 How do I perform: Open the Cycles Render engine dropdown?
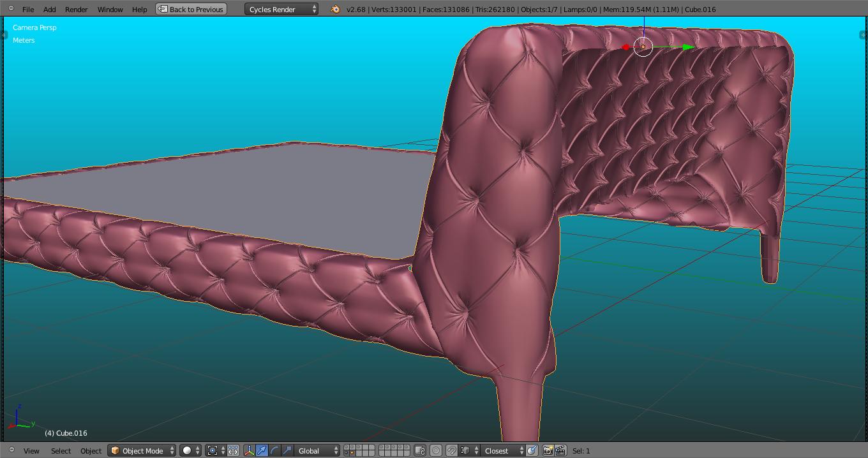click(281, 10)
